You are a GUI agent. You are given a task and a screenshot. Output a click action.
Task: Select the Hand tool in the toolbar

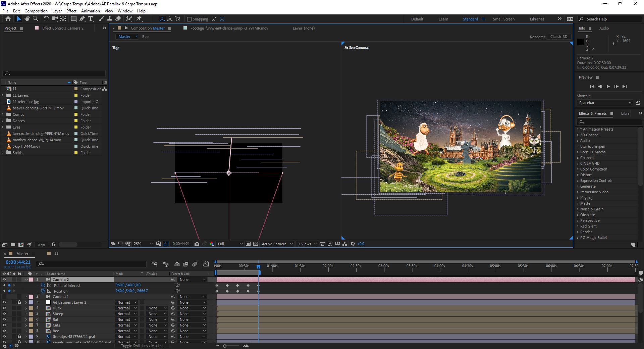[x=27, y=19]
